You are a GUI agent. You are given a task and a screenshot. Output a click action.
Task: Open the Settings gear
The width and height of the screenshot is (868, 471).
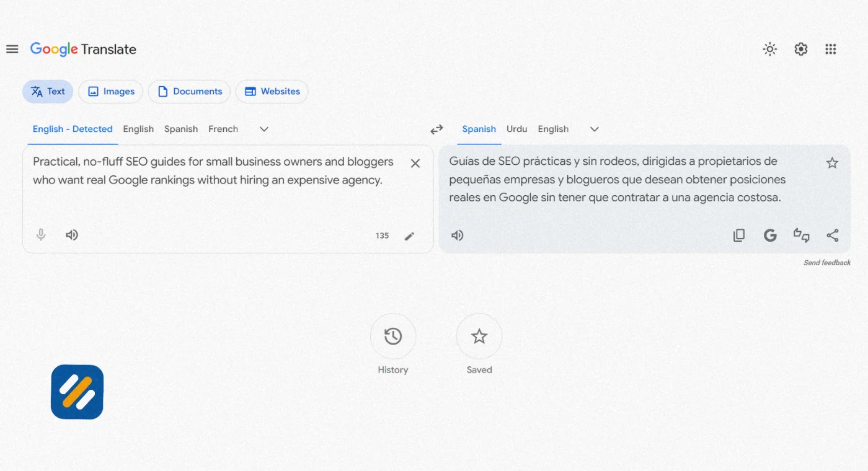click(x=801, y=50)
